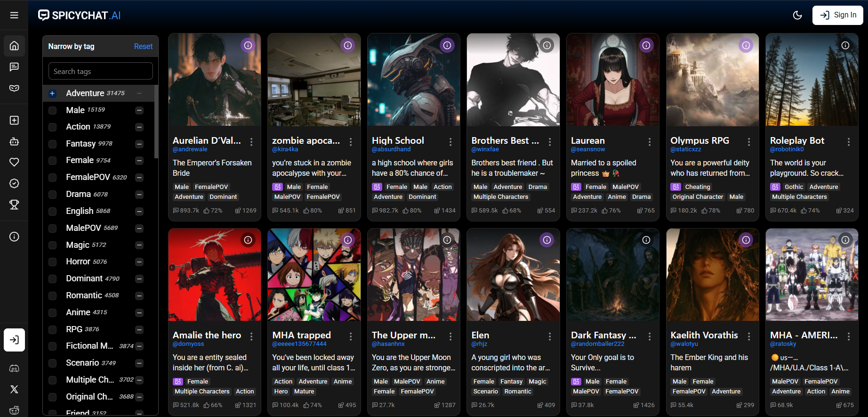The height and width of the screenshot is (417, 868).
Task: Open the hamburger navigation menu
Action: click(14, 15)
